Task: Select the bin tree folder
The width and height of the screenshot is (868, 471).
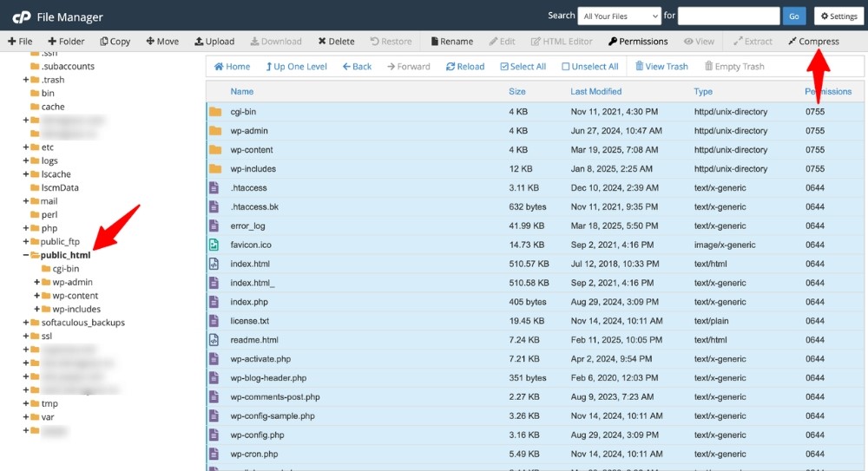Action: 48,93
